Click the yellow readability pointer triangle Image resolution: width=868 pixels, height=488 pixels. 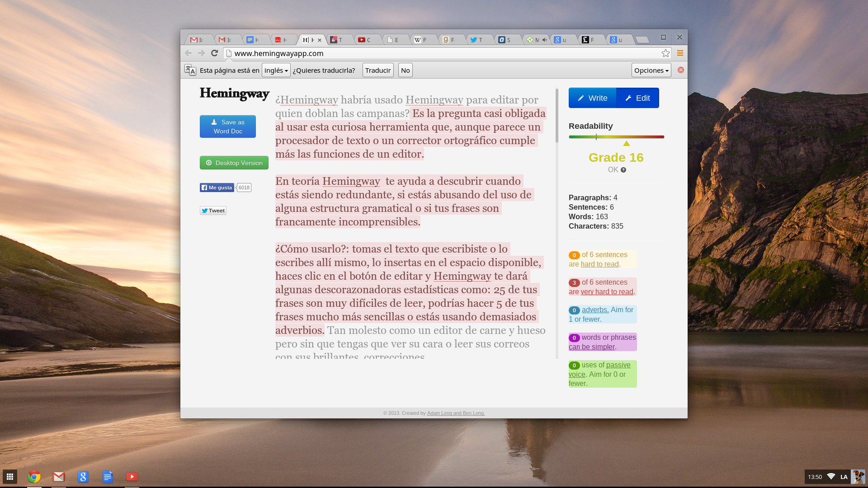(627, 144)
